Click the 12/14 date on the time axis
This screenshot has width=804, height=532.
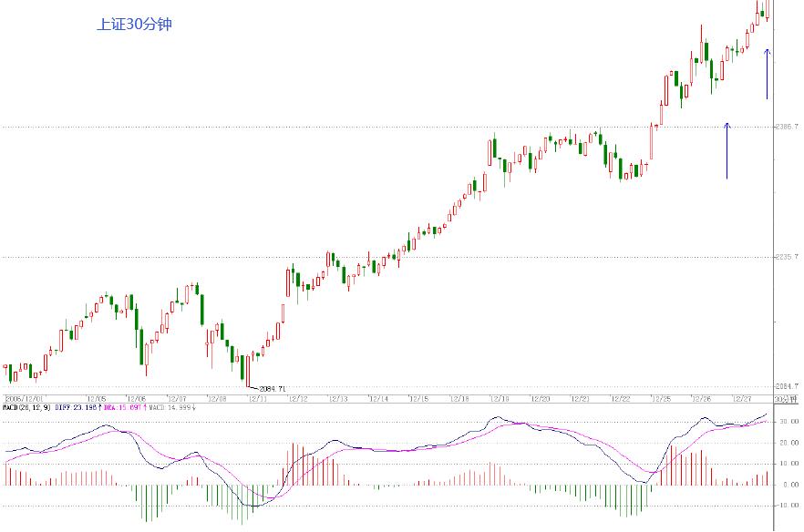[379, 398]
